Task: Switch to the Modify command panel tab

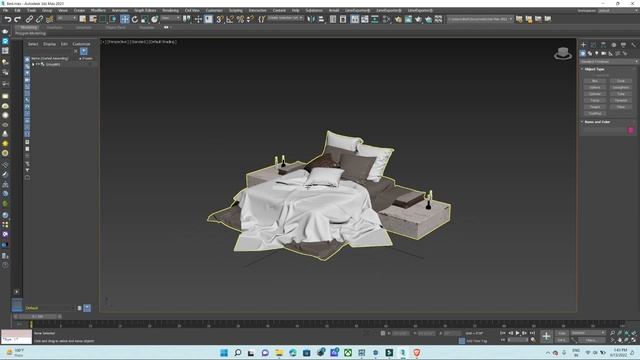Action: pos(593,44)
